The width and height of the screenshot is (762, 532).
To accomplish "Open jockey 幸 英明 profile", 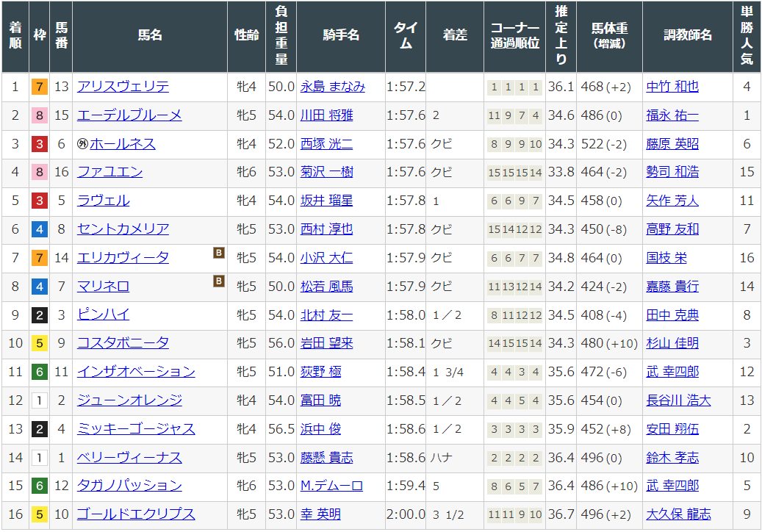I will 320,514.
